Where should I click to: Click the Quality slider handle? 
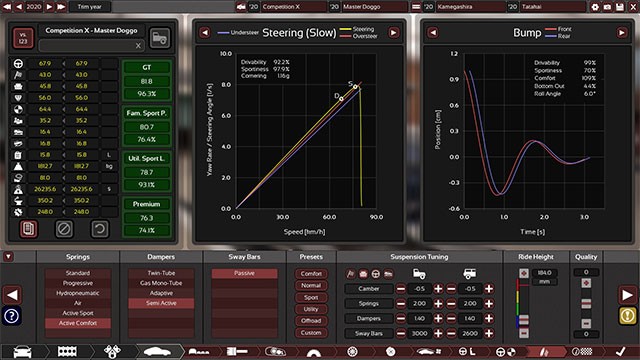(586, 303)
